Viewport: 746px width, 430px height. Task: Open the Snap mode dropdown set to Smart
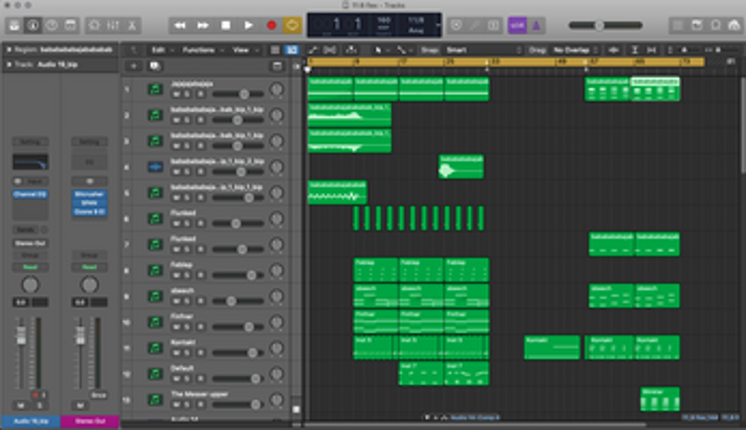point(483,50)
